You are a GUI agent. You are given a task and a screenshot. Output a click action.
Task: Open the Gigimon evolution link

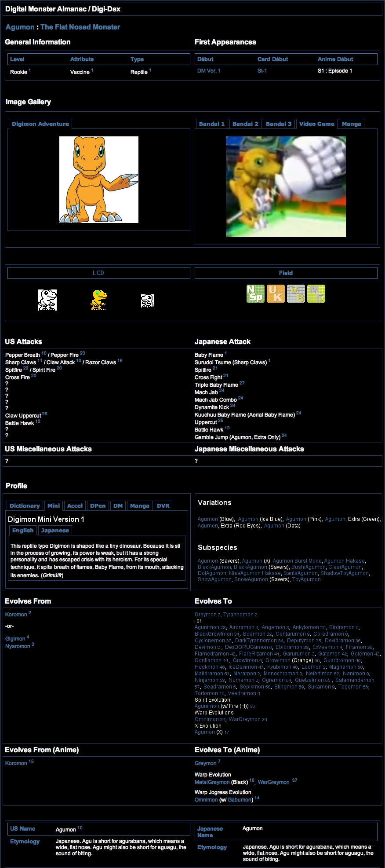coord(15,639)
